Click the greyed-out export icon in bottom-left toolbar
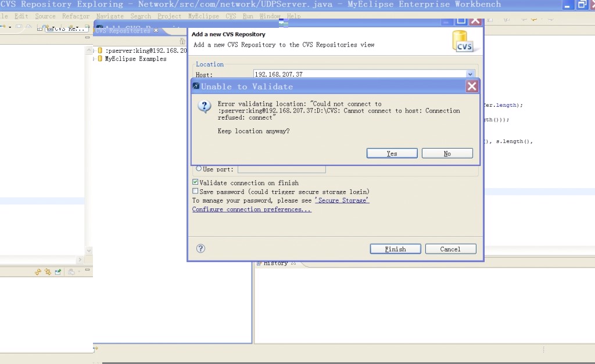This screenshot has width=595, height=364. coord(71,272)
